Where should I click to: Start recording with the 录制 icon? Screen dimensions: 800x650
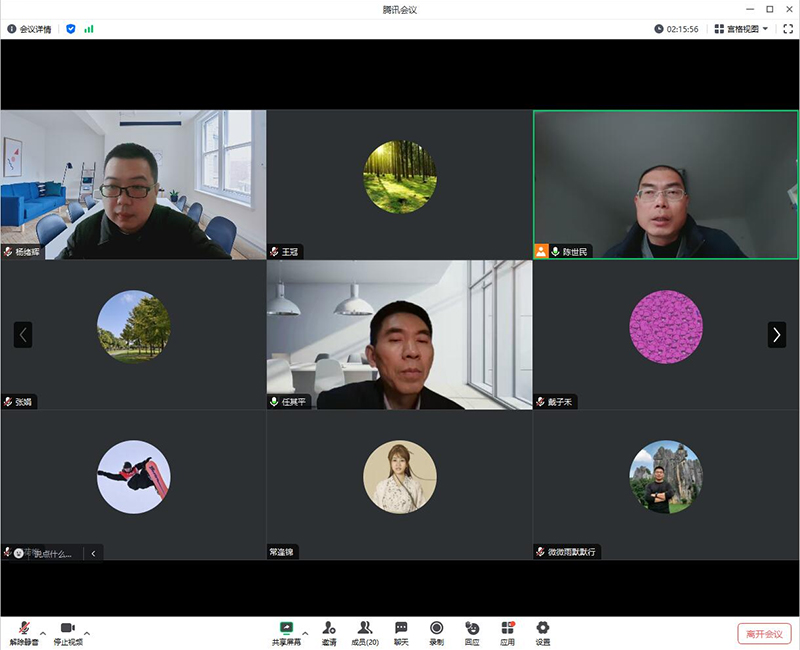pos(436,629)
